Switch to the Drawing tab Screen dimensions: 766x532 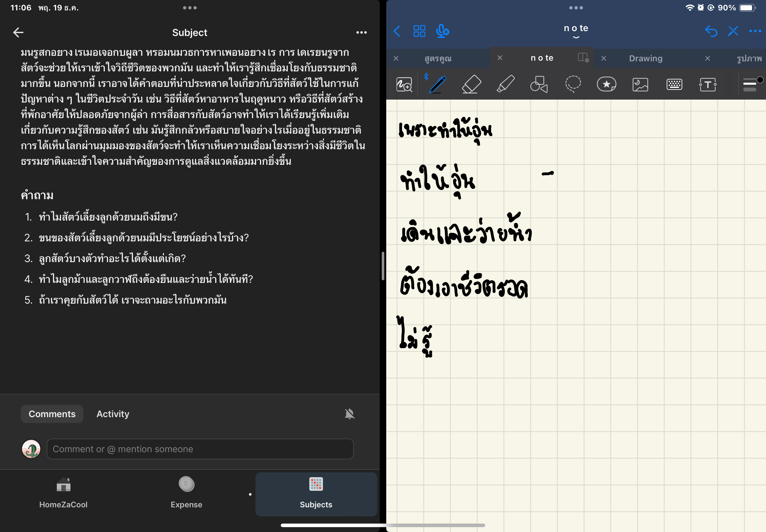click(645, 58)
